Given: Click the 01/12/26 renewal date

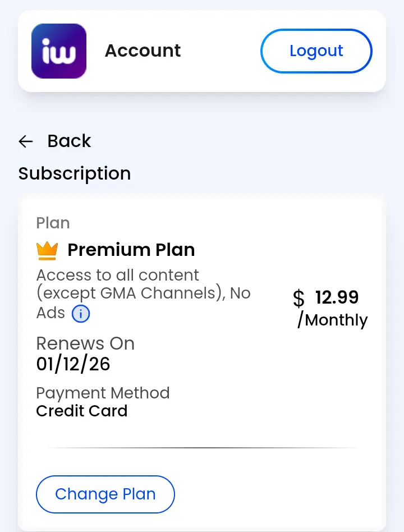Looking at the screenshot, I should pos(74,364).
